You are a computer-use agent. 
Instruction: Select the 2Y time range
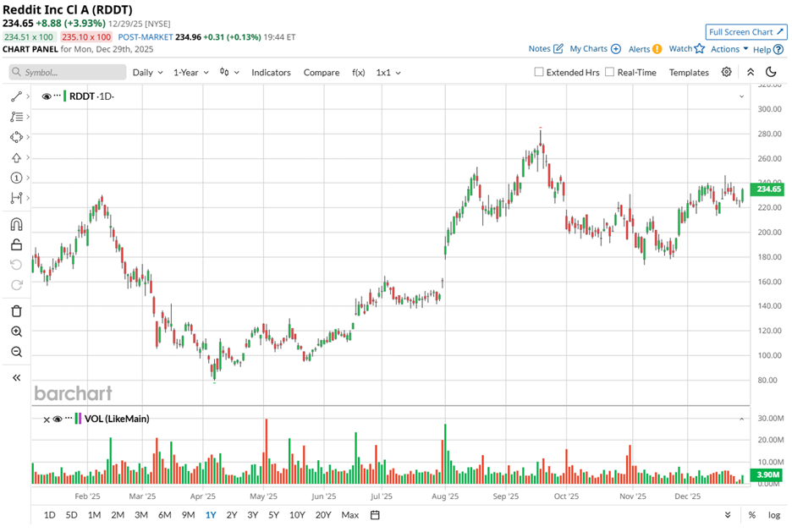(232, 515)
